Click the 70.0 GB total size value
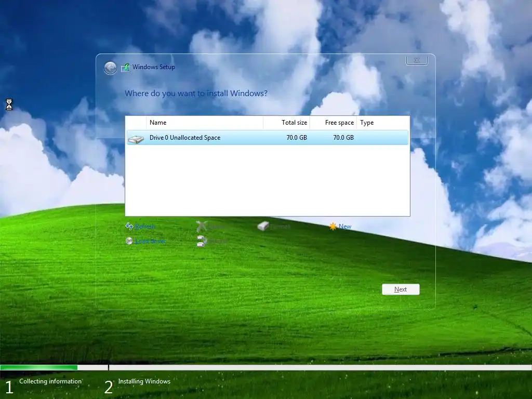 point(297,137)
